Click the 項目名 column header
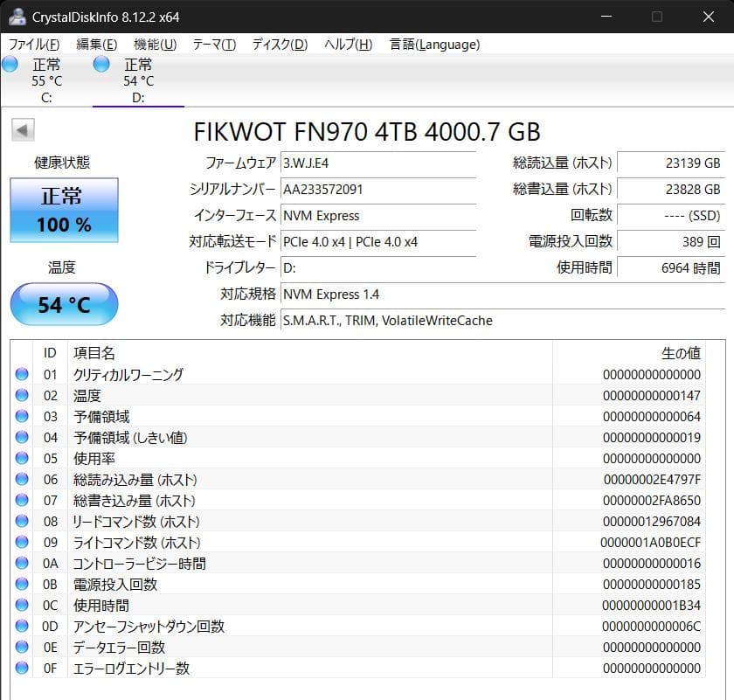The image size is (734, 700). pyautogui.click(x=310, y=353)
